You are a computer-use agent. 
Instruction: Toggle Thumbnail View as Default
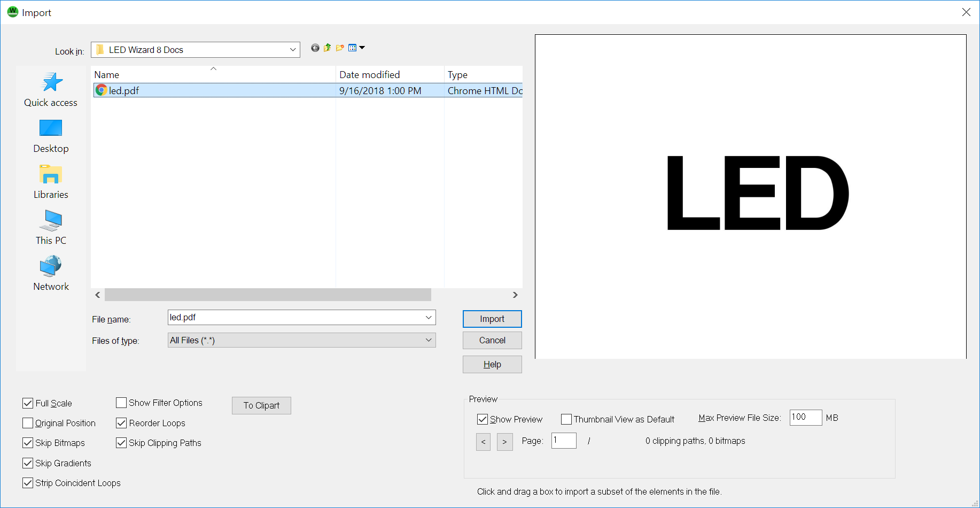[566, 419]
